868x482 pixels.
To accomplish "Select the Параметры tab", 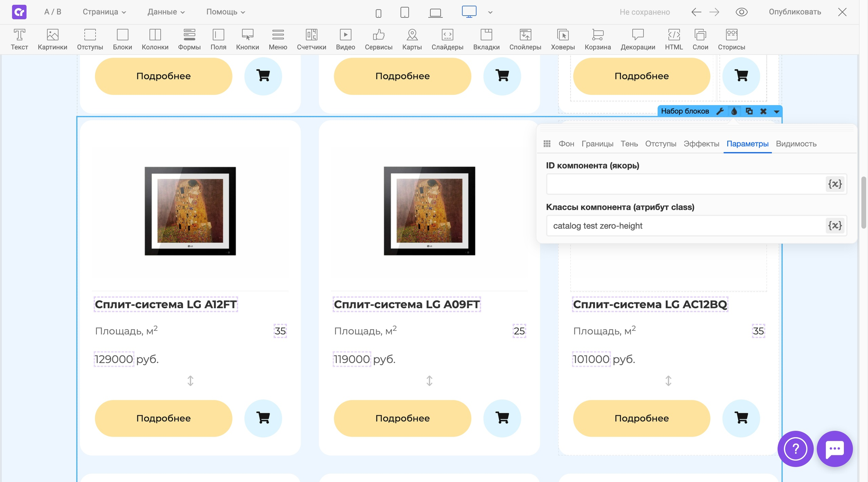I will (x=747, y=144).
